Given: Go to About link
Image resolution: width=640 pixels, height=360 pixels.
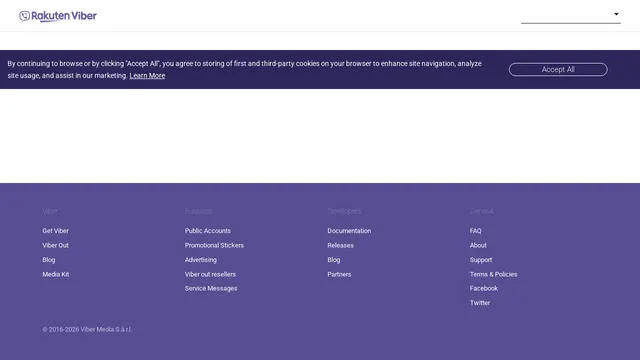Looking at the screenshot, I should 478,245.
